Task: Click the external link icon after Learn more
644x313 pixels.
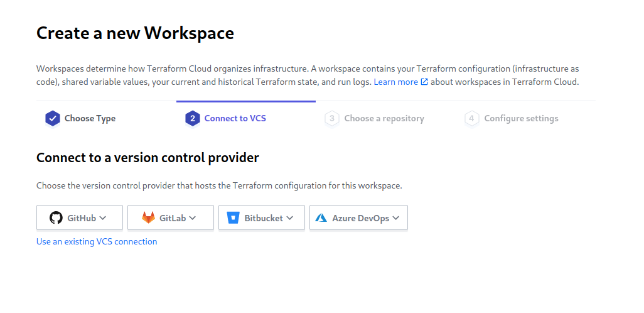Action: pyautogui.click(x=424, y=82)
